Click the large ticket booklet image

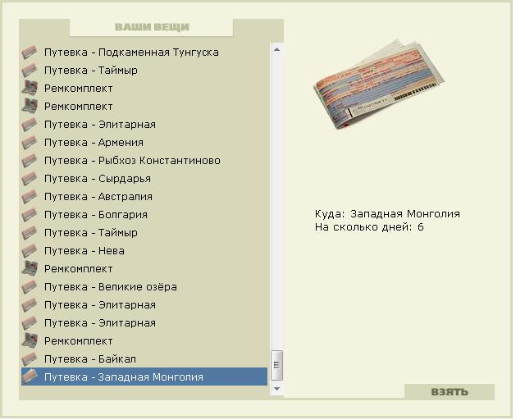coord(379,84)
